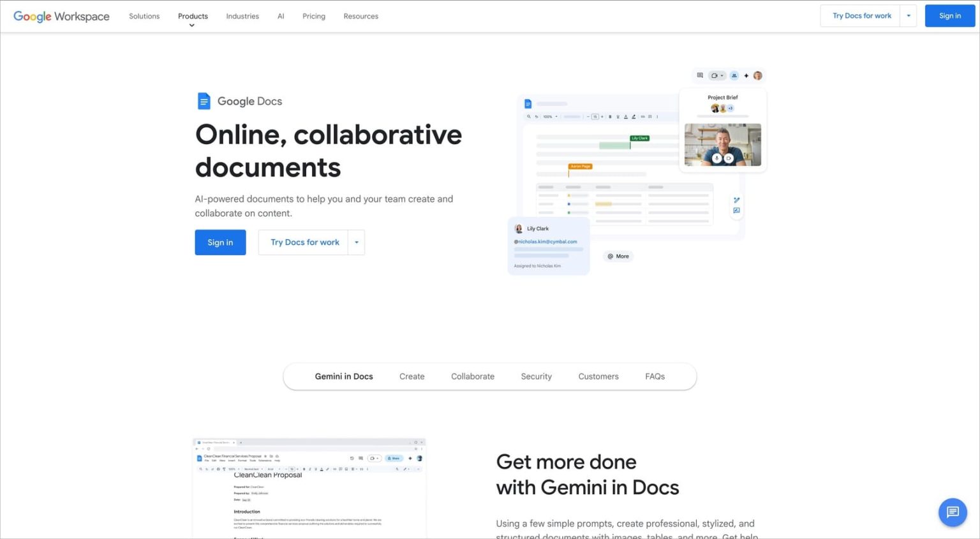980x539 pixels.
Task: Click the @ More button in the mockup
Action: 618,256
